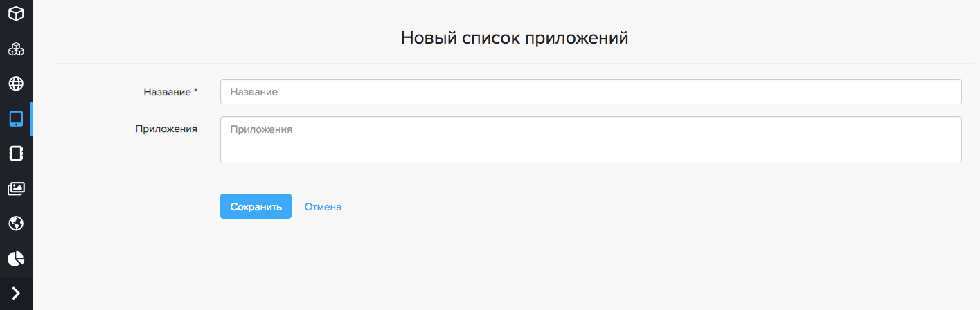Image resolution: width=980 pixels, height=310 pixels.
Task: Open the image gallery sidebar icon
Action: (x=16, y=188)
